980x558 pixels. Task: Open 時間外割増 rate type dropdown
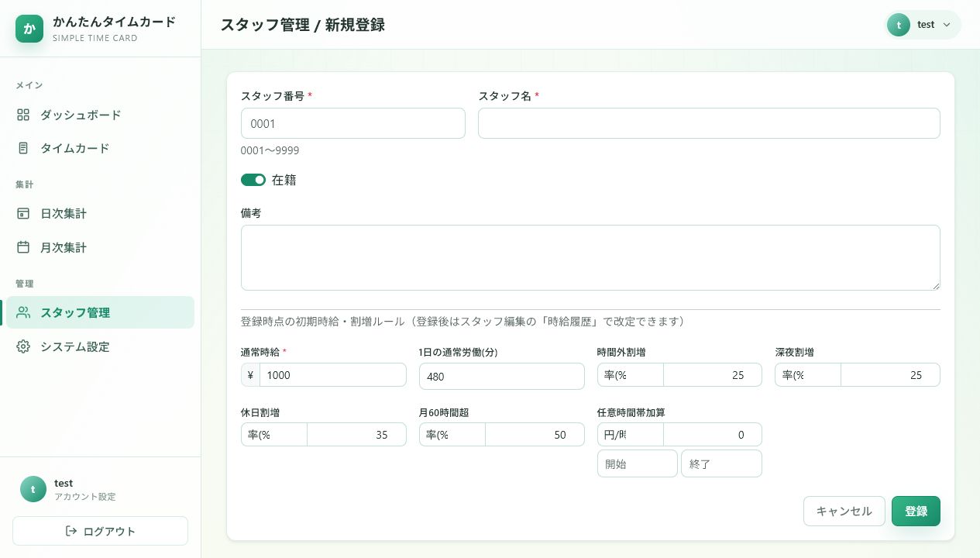631,375
